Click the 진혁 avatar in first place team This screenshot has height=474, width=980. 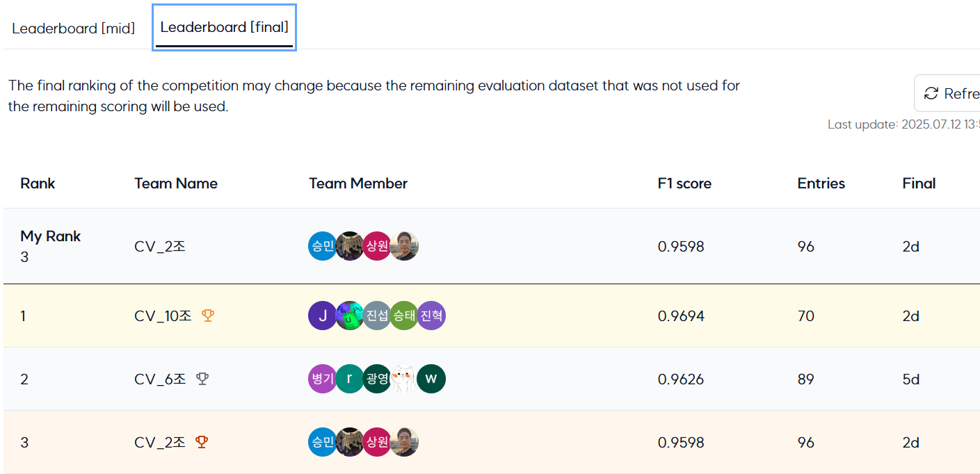tap(431, 316)
